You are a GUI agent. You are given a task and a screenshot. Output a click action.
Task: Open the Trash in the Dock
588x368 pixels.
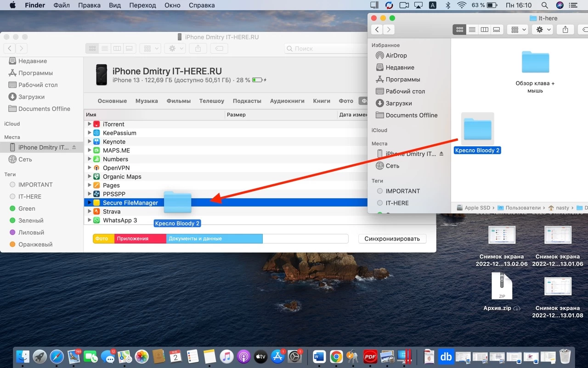click(x=565, y=356)
